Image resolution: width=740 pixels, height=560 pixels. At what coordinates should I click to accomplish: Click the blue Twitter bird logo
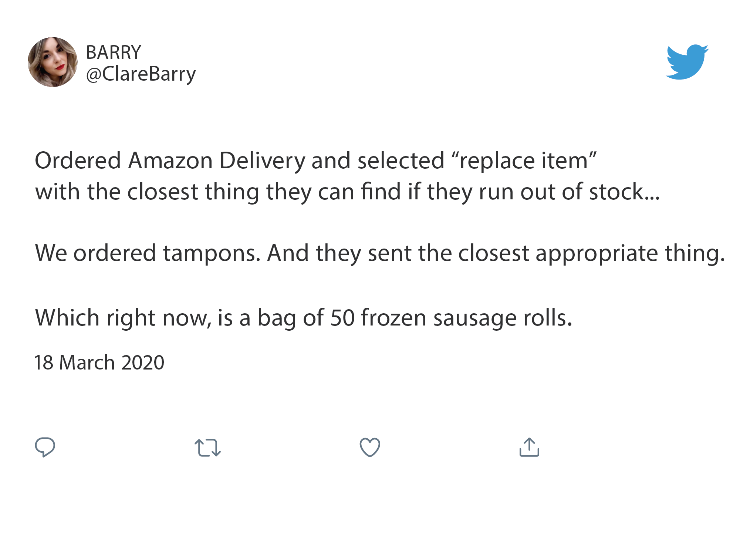click(x=687, y=62)
